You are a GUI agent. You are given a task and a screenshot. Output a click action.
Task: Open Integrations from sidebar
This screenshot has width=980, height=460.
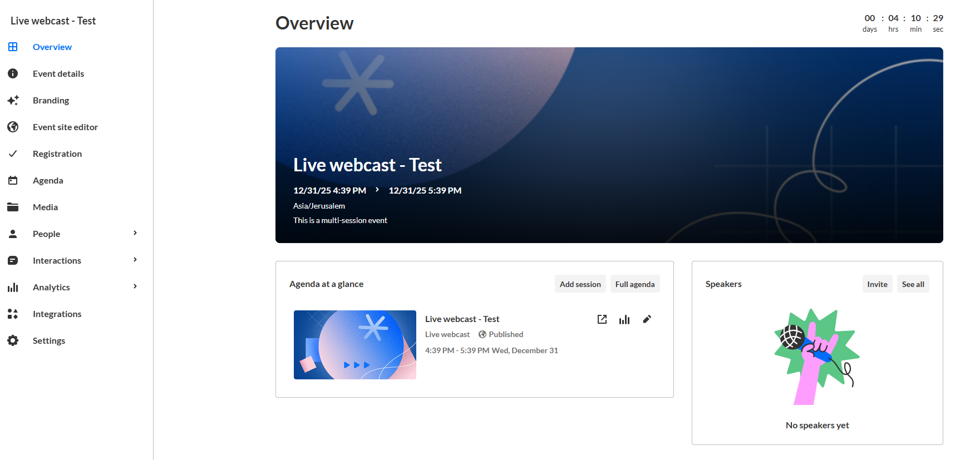coord(57,314)
